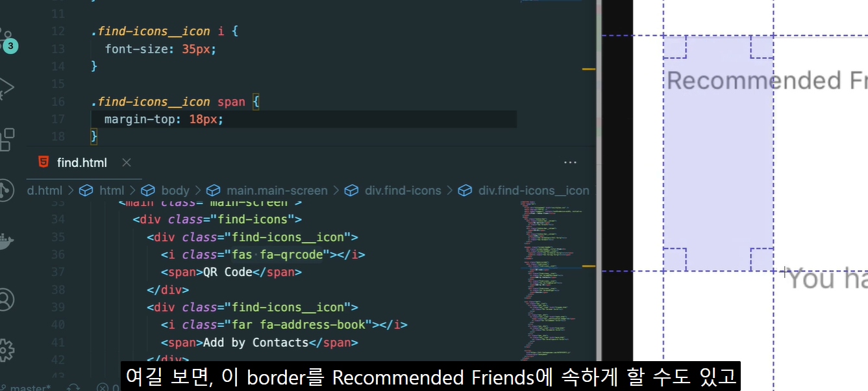The width and height of the screenshot is (868, 391).
Task: Open the editor More Actions menu
Action: [571, 162]
